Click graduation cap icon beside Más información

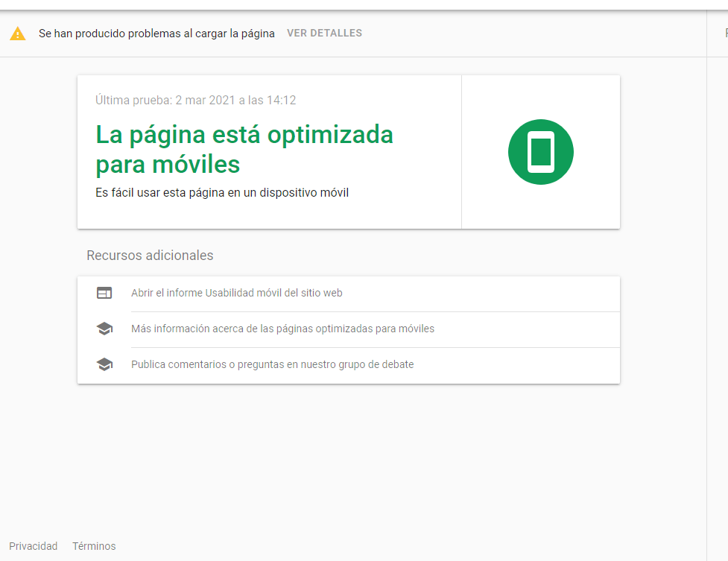104,329
